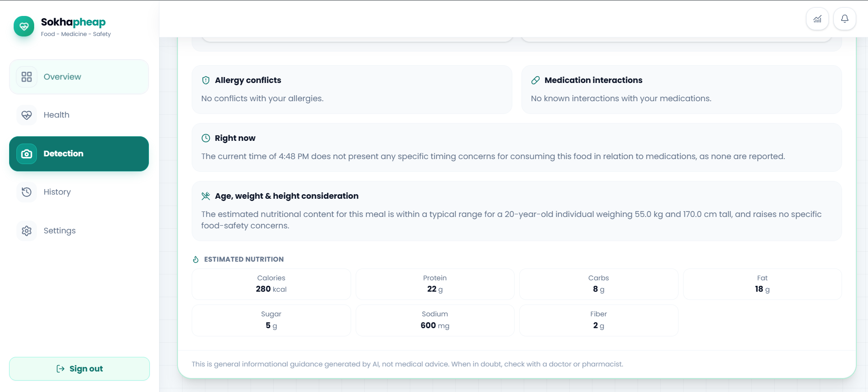
Task: Select the Overview grid icon
Action: [27, 77]
